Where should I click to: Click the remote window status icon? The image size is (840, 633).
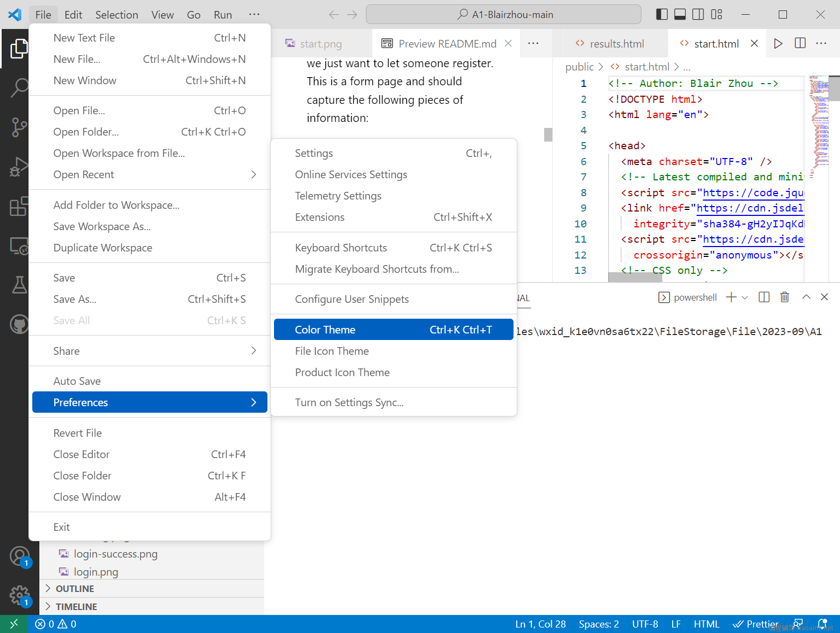click(14, 624)
